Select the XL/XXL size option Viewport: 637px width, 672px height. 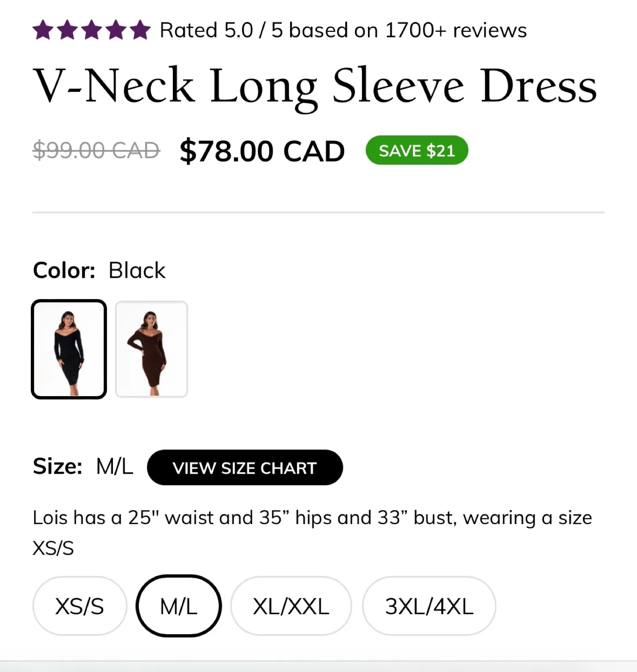coord(291,605)
